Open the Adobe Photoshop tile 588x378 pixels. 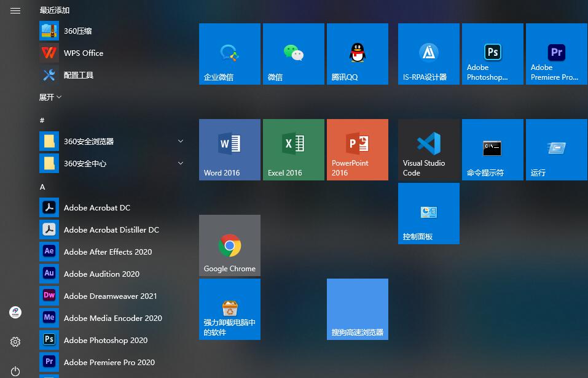tap(493, 54)
